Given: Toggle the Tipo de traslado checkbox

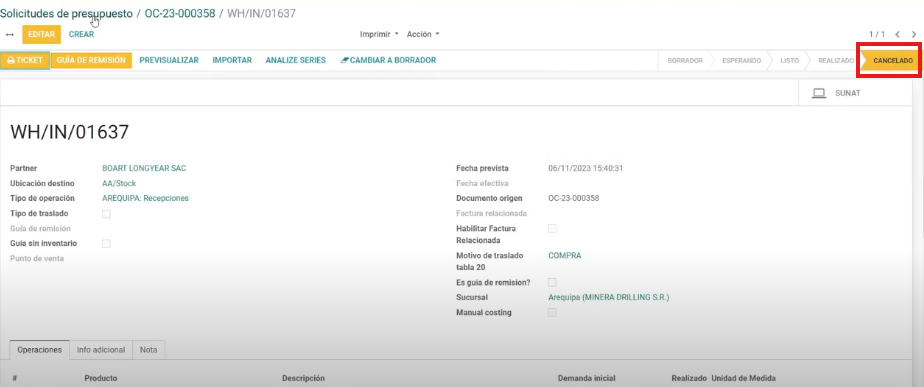Looking at the screenshot, I should click(106, 214).
